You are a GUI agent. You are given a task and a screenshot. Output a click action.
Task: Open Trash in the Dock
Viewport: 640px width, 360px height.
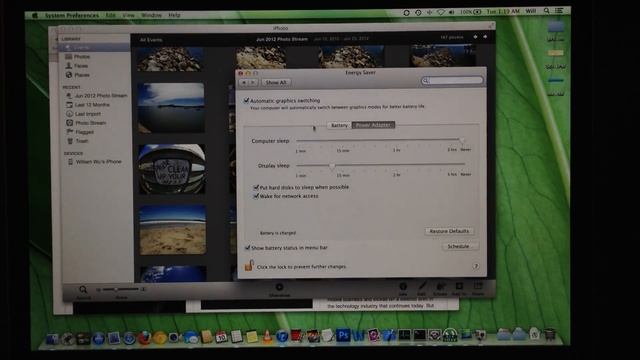[550, 334]
